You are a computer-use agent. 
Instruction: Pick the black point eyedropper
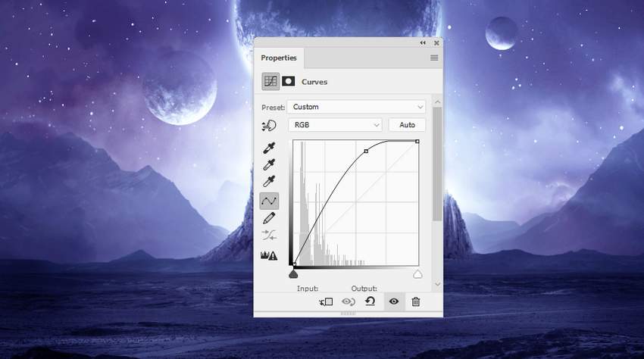(269, 148)
